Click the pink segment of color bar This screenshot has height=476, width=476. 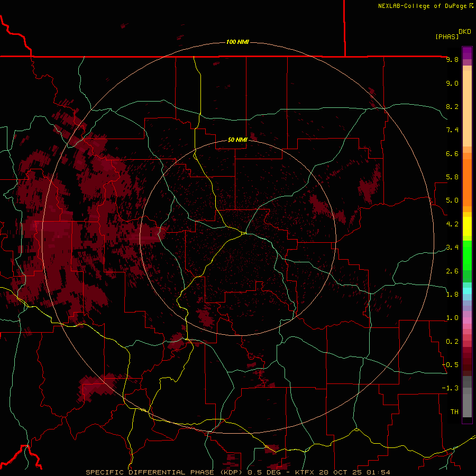click(467, 321)
